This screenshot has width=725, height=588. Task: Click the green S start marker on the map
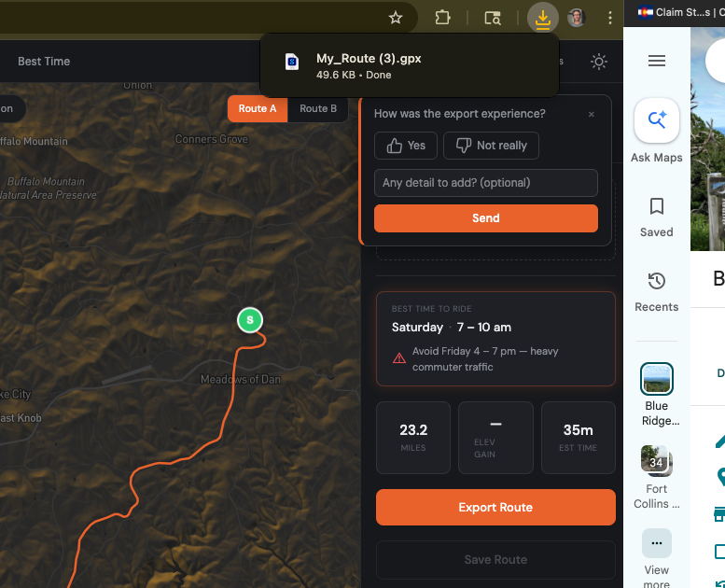pos(250,320)
